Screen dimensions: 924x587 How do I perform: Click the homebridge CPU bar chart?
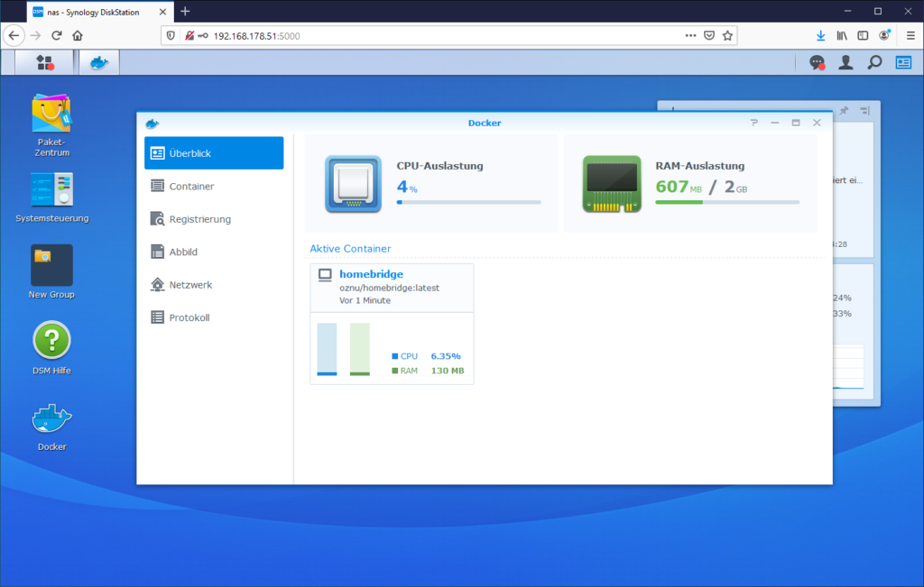(327, 349)
